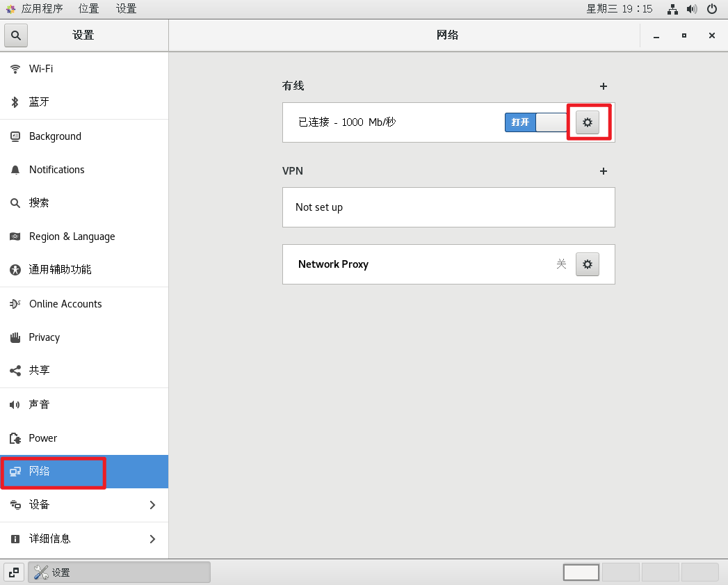This screenshot has height=585, width=728.
Task: Select the Online Accounts label
Action: 65,304
